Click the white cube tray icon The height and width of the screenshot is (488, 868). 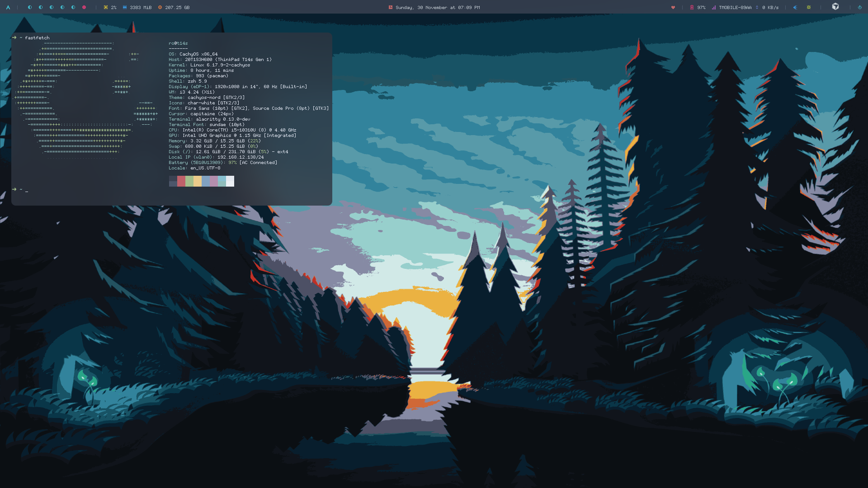(x=835, y=6)
